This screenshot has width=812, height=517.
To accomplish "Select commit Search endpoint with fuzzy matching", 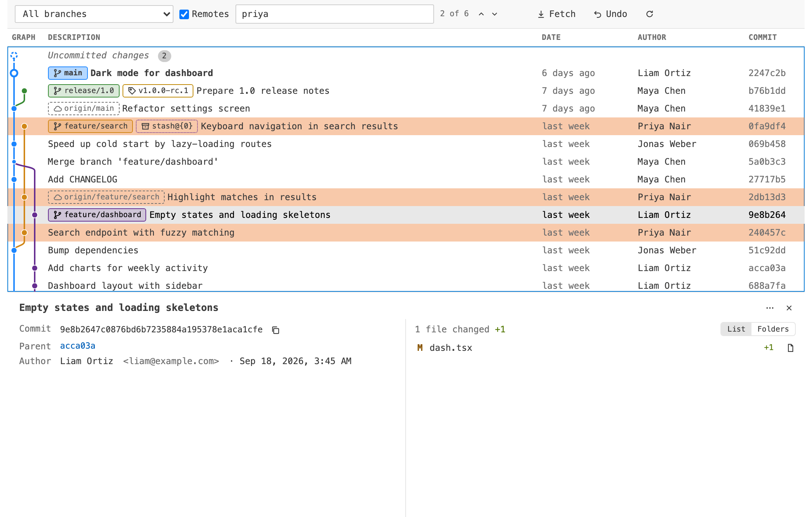I will (406, 233).
